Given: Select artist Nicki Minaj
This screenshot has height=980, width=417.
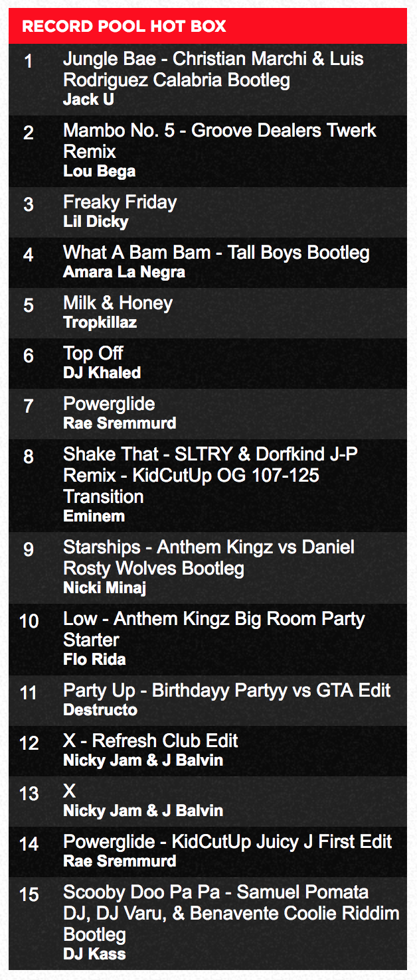Looking at the screenshot, I should 105,588.
